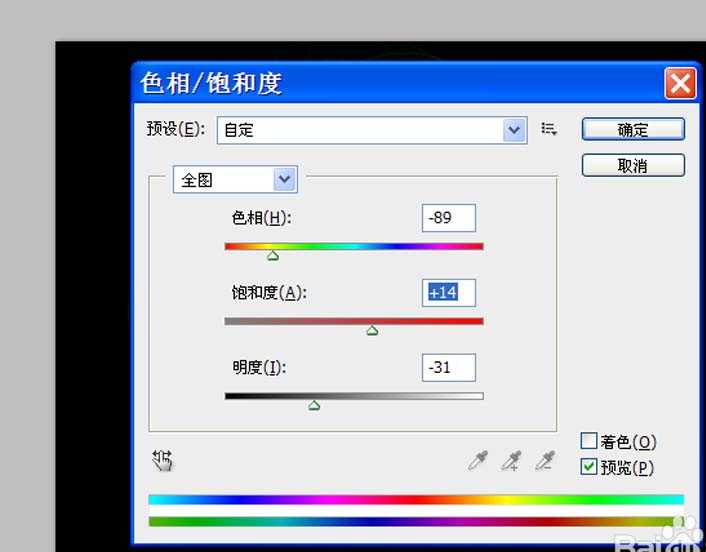The height and width of the screenshot is (552, 706).
Task: Focus the 明度 value field showing -31
Action: pos(448,367)
